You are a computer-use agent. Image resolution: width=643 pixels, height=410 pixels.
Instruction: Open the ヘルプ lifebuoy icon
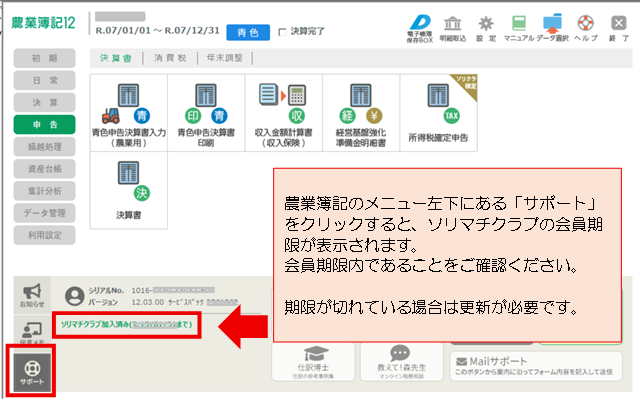[x=585, y=29]
